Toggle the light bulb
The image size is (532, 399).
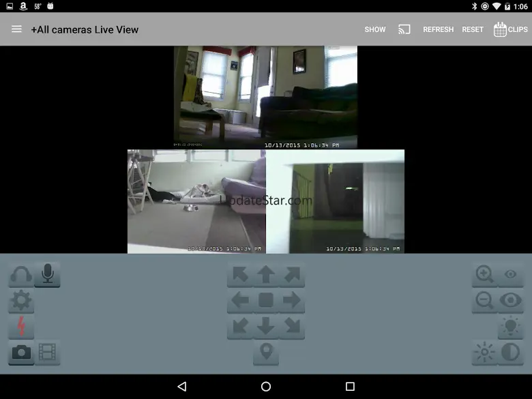[511, 327]
